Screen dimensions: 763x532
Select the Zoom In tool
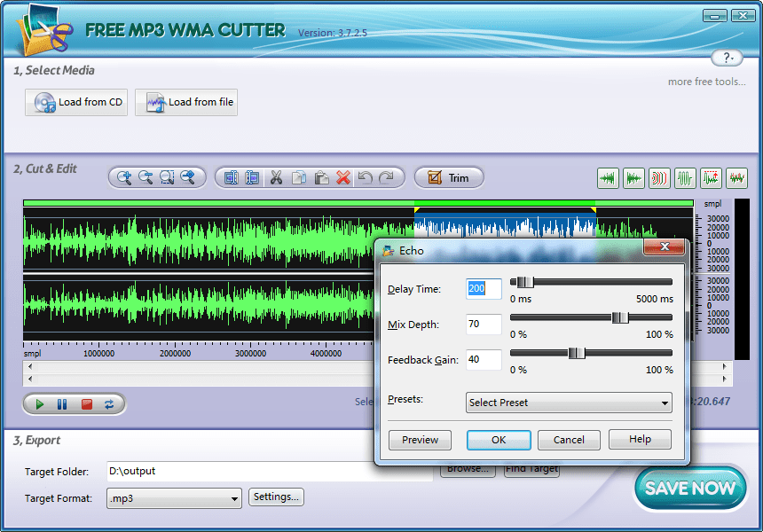tap(123, 177)
